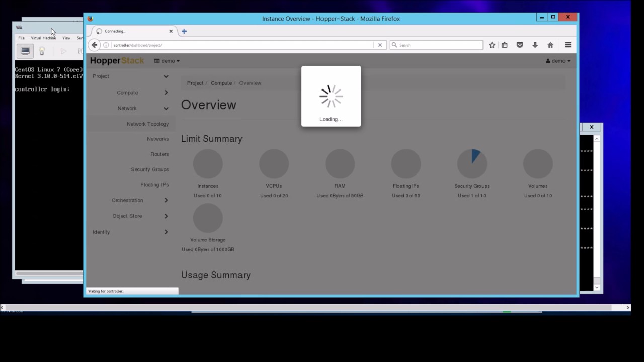
Task: Close the Connecting tab
Action: click(x=171, y=31)
